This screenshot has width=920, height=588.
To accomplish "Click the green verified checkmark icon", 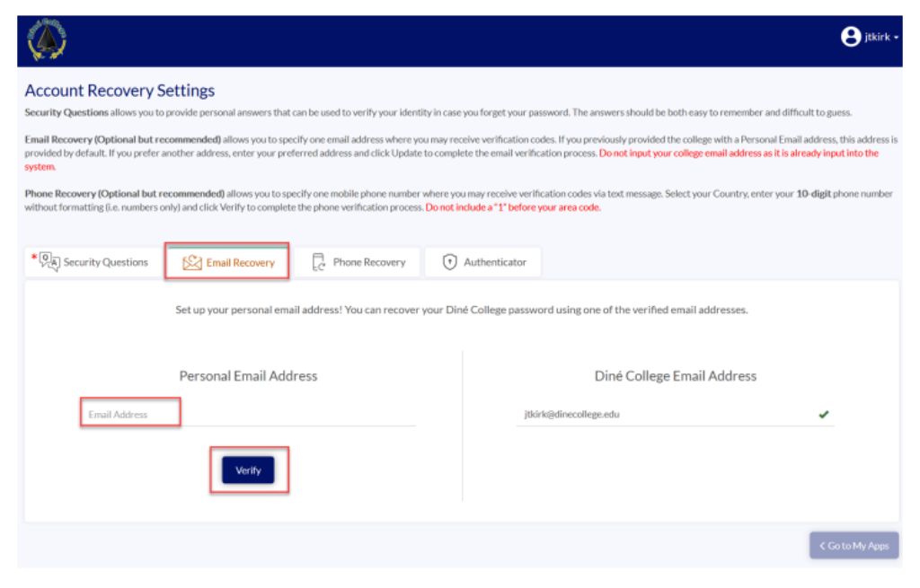I will pos(824,415).
